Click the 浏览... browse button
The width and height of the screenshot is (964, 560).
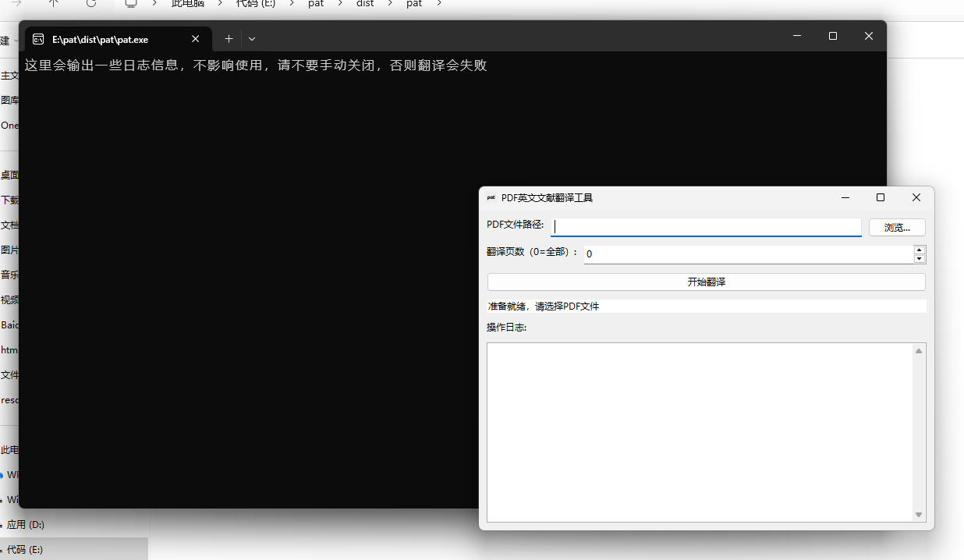[x=897, y=227]
